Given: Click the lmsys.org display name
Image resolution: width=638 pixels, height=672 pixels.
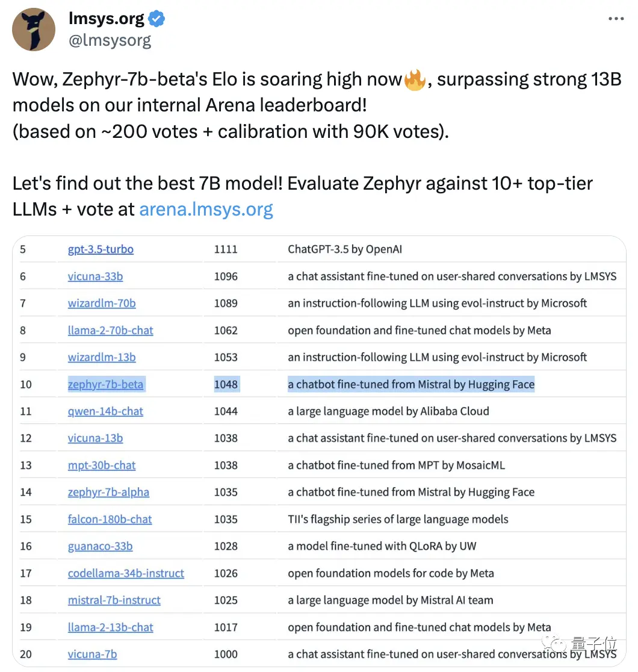Looking at the screenshot, I should [x=107, y=19].
